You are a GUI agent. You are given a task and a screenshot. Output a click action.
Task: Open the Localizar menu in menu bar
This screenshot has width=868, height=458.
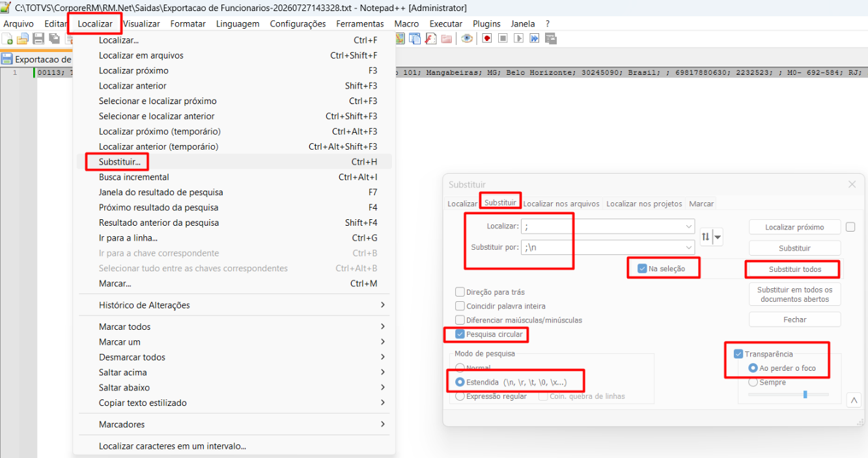(95, 23)
